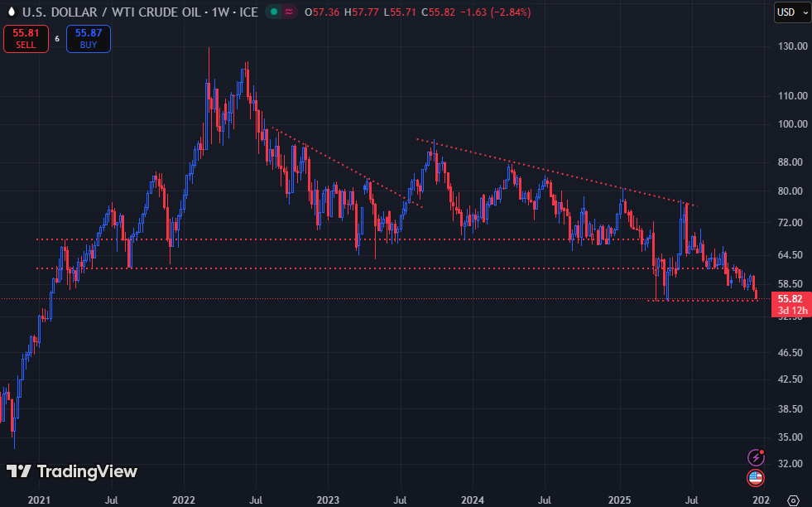
Task: Click the close value C55.82
Action: [x=438, y=12]
